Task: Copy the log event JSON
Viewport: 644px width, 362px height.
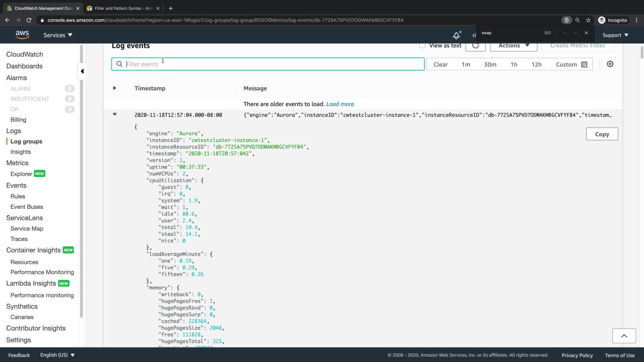Action: pos(602,134)
